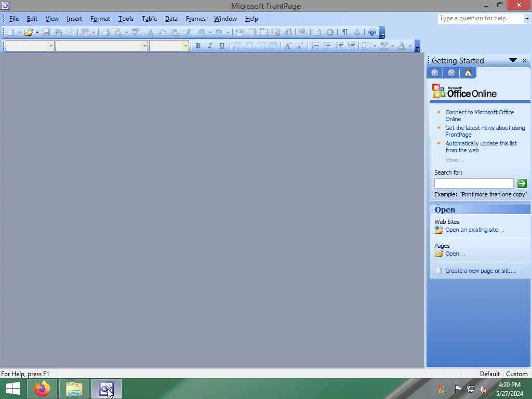This screenshot has width=532, height=399.
Task: Click the Show All paragraph marks icon
Action: point(345,32)
